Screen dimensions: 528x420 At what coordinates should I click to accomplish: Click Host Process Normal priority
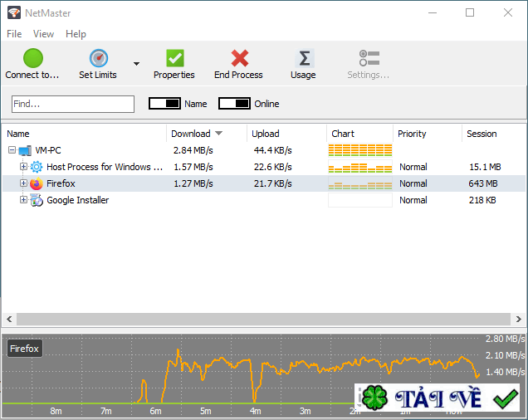(413, 167)
